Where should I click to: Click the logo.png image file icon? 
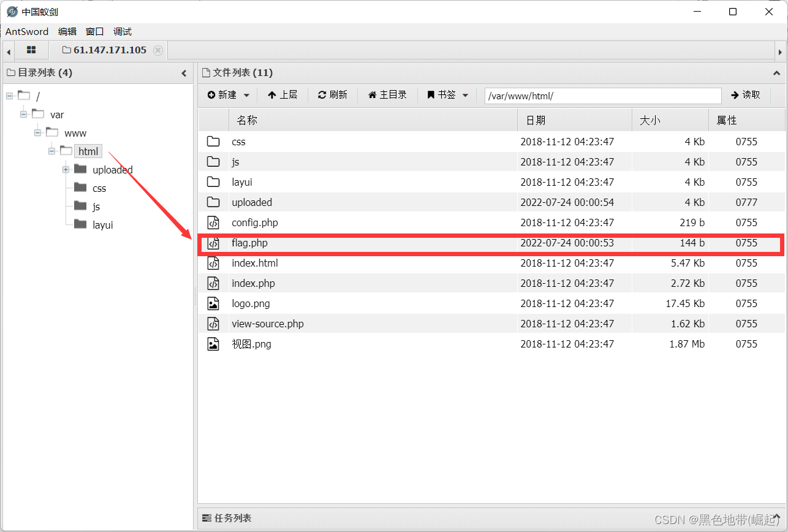[213, 303]
